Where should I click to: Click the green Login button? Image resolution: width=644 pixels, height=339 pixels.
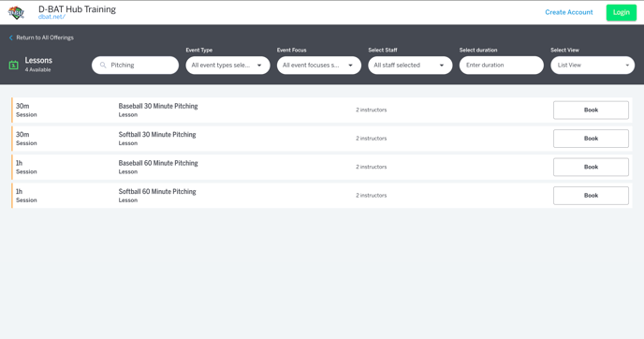[x=622, y=12]
